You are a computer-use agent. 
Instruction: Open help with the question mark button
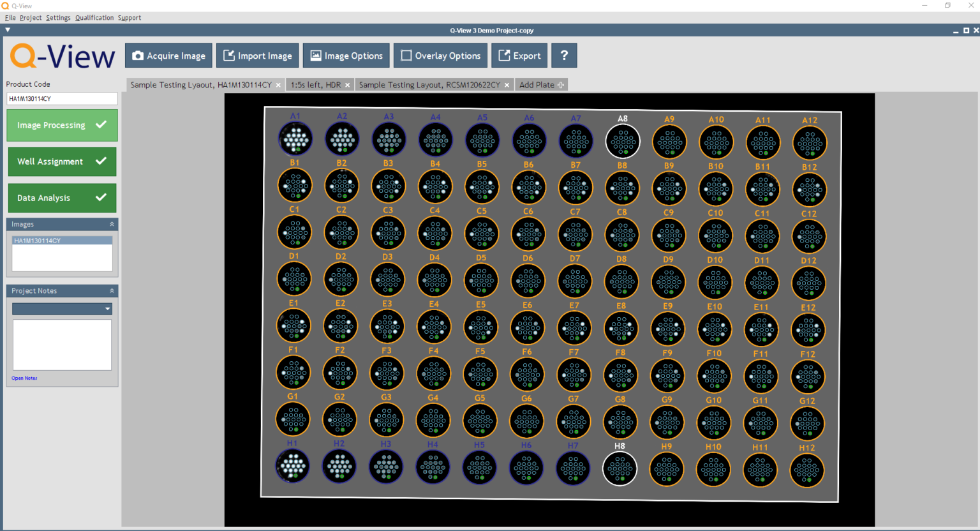pyautogui.click(x=564, y=56)
